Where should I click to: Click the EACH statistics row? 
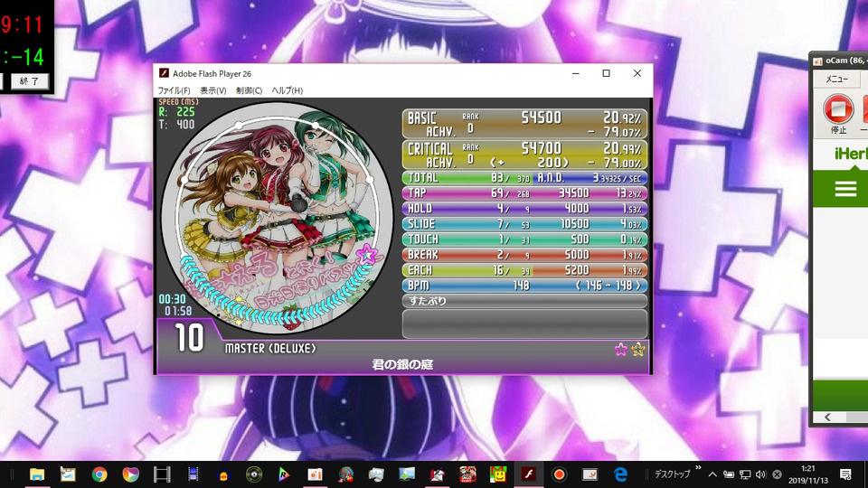(524, 270)
